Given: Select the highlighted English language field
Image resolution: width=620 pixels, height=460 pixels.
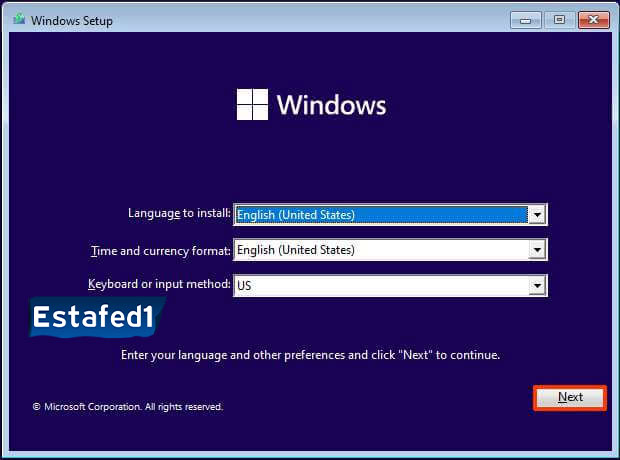Looking at the screenshot, I should pos(380,214).
